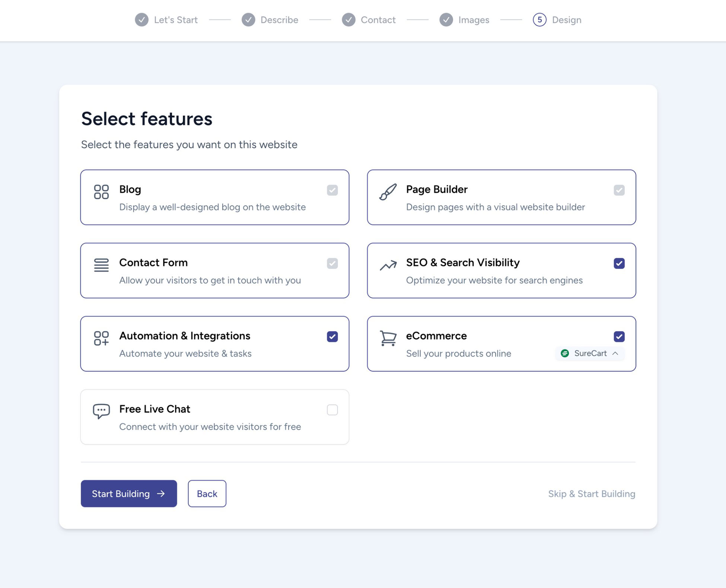
Task: Click the Images step checkmark icon
Action: tap(446, 20)
